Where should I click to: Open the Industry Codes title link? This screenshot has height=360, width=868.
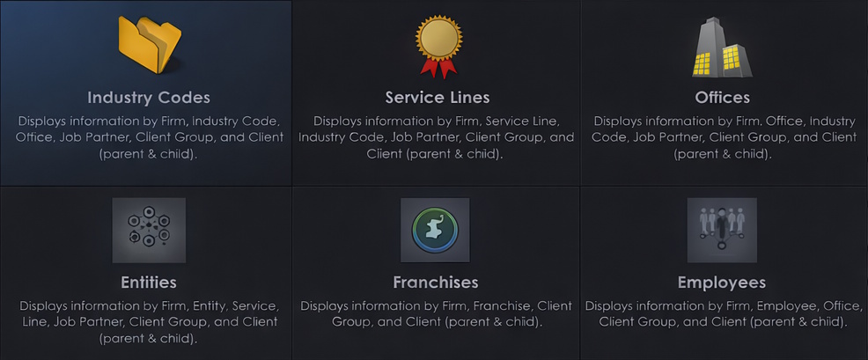(x=149, y=97)
